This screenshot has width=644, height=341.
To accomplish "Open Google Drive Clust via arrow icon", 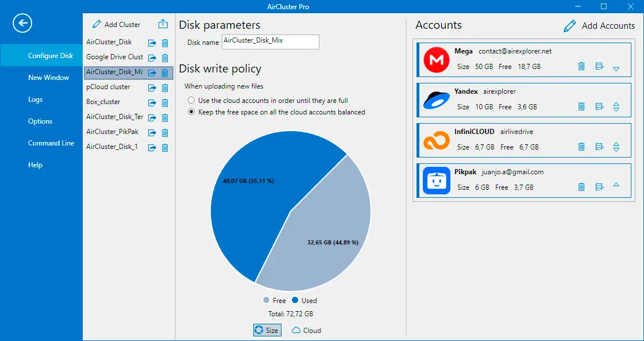I will click(152, 58).
